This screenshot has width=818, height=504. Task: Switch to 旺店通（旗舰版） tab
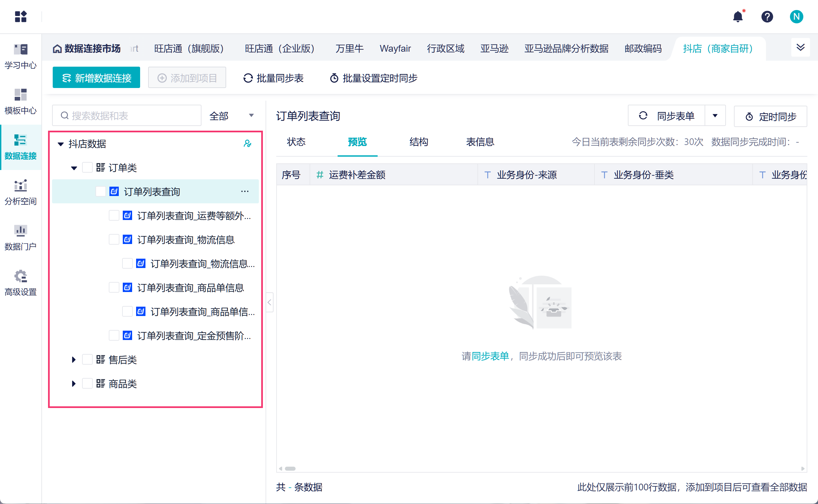[x=189, y=49]
